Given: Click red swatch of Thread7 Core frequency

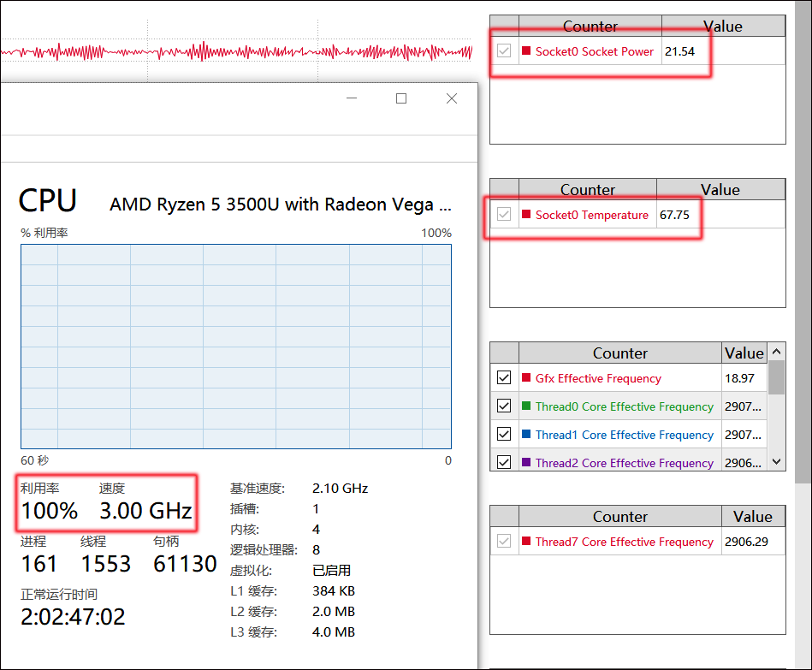Looking at the screenshot, I should pyautogui.click(x=526, y=541).
